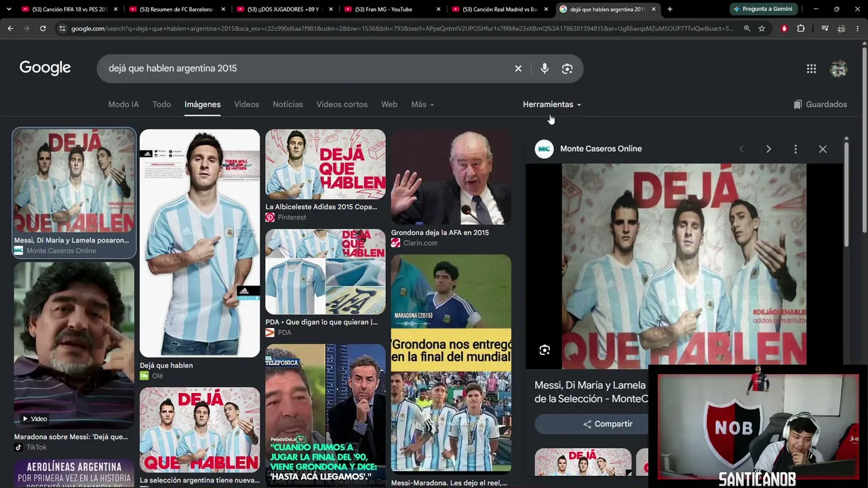View site information icon beside the URL

pyautogui.click(x=62, y=28)
